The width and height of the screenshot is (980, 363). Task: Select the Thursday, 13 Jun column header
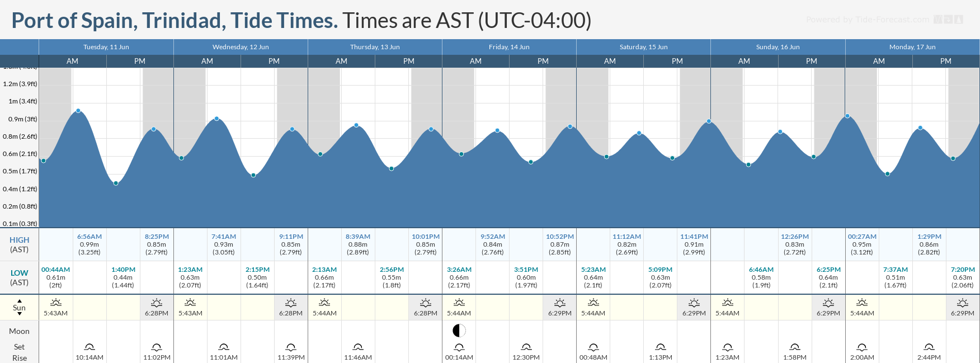pos(375,47)
